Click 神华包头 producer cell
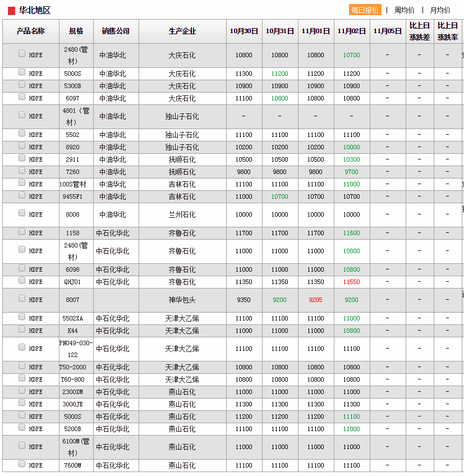 182,300
